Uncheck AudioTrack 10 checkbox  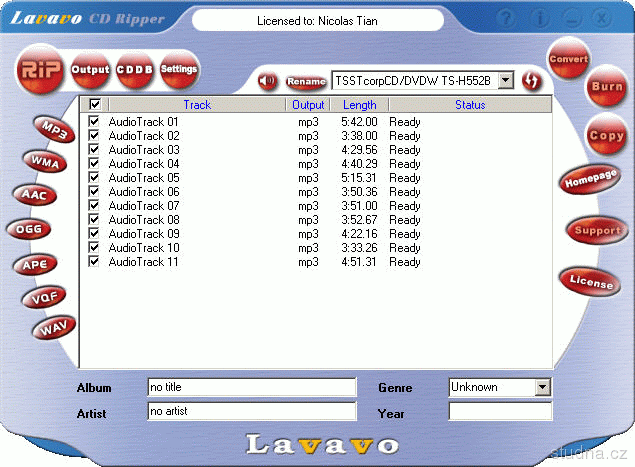tap(94, 247)
